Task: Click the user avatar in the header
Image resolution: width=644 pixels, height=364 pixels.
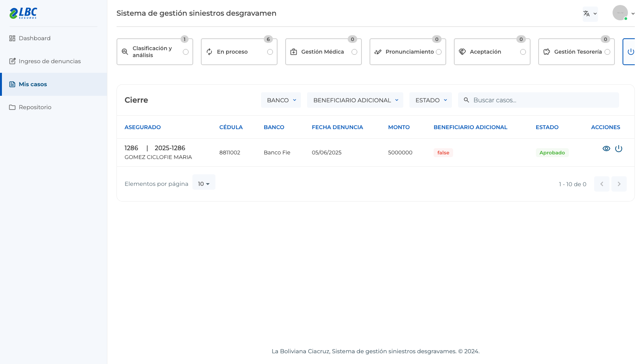Action: (620, 13)
